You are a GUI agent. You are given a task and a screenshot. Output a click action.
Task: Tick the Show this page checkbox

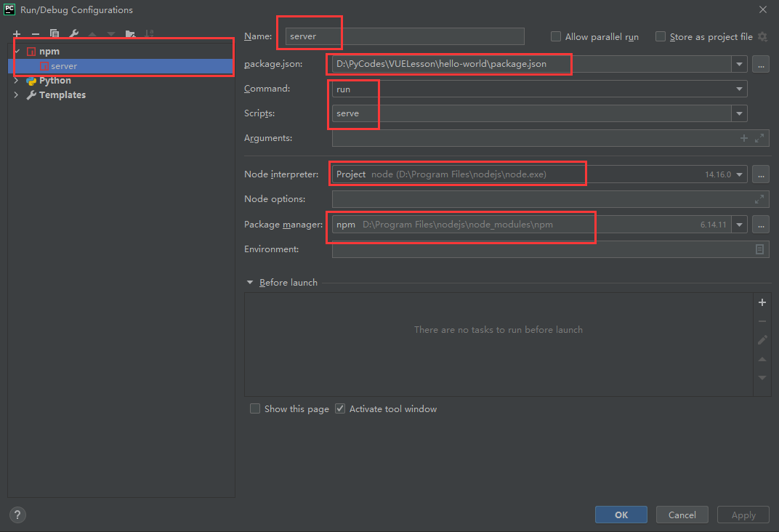(x=255, y=408)
